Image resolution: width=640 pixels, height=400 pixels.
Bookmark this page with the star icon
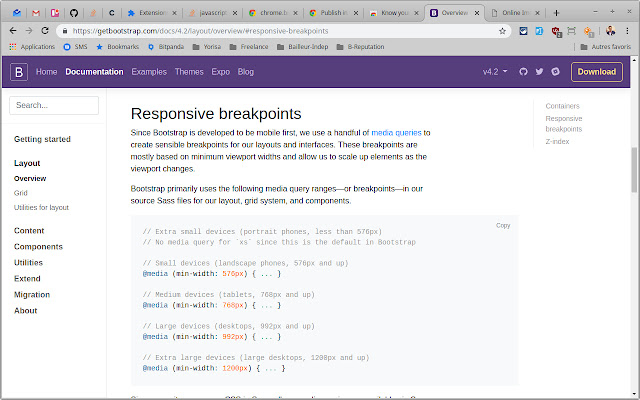pos(502,31)
